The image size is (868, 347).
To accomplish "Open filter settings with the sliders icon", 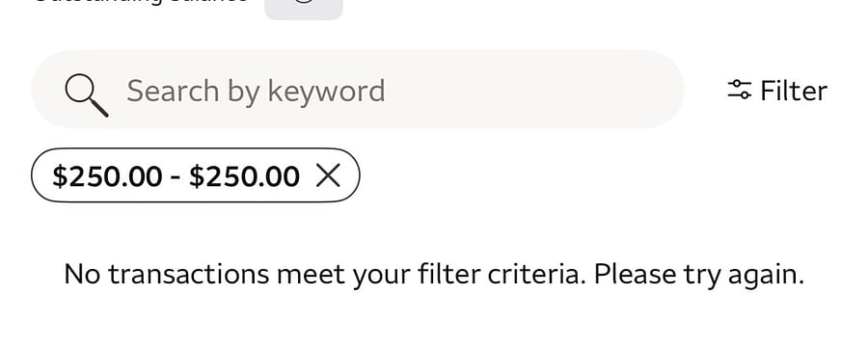I will click(739, 90).
